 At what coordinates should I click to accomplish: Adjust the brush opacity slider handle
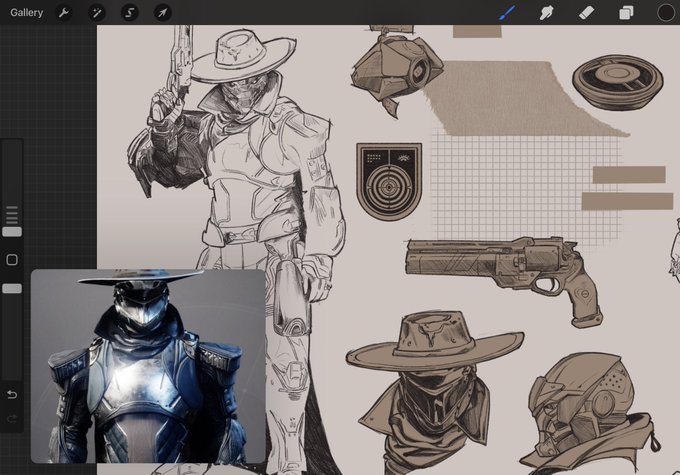tap(12, 288)
